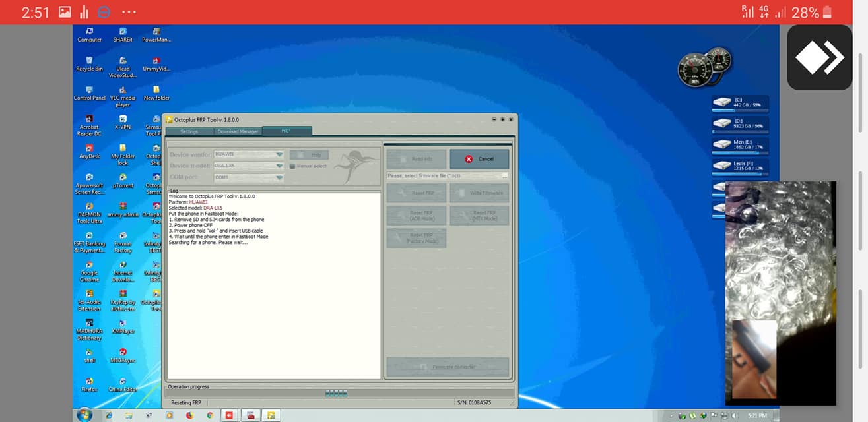Launch VLC media player shortcut
868x422 pixels.
(123, 96)
